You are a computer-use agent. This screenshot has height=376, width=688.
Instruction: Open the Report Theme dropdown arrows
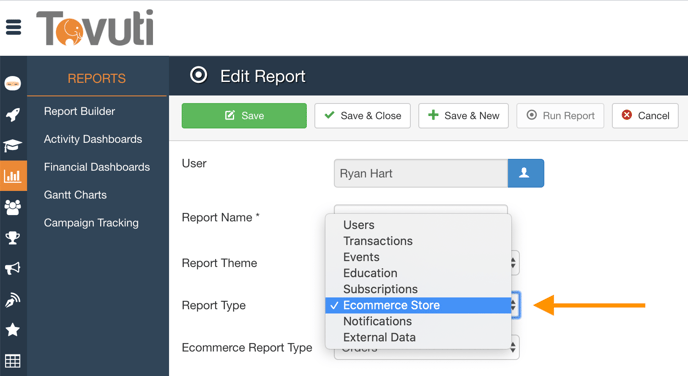click(513, 263)
